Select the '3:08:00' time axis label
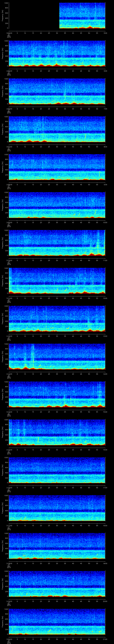114x644 pixels. (9, 184)
